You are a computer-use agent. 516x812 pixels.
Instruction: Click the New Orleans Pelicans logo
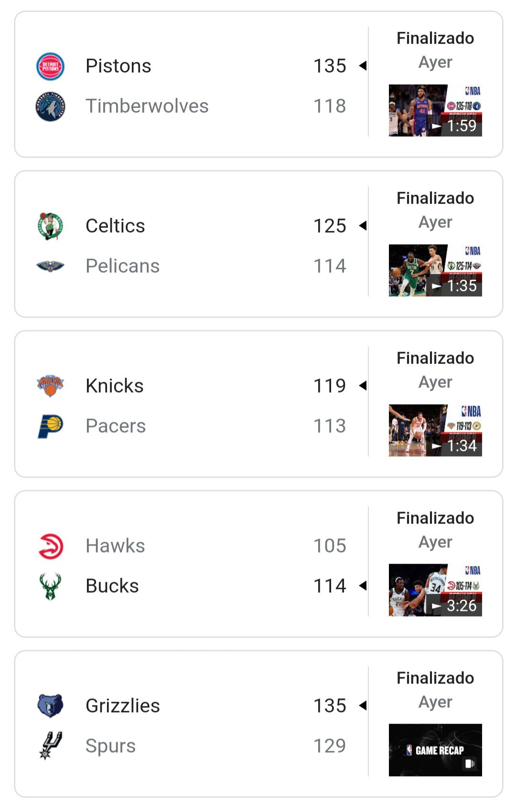(50, 266)
